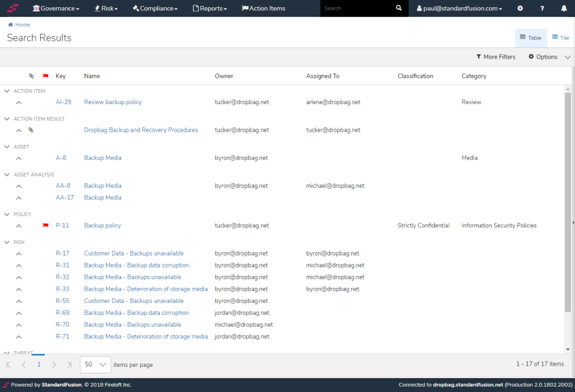The image size is (575, 392).
Task: Click in the Search input field
Action: 356,8
